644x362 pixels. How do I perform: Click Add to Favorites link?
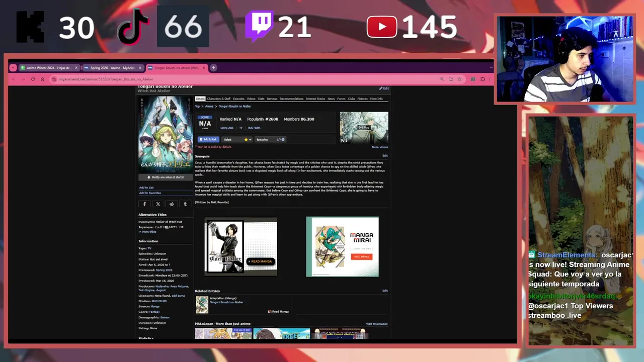click(150, 193)
